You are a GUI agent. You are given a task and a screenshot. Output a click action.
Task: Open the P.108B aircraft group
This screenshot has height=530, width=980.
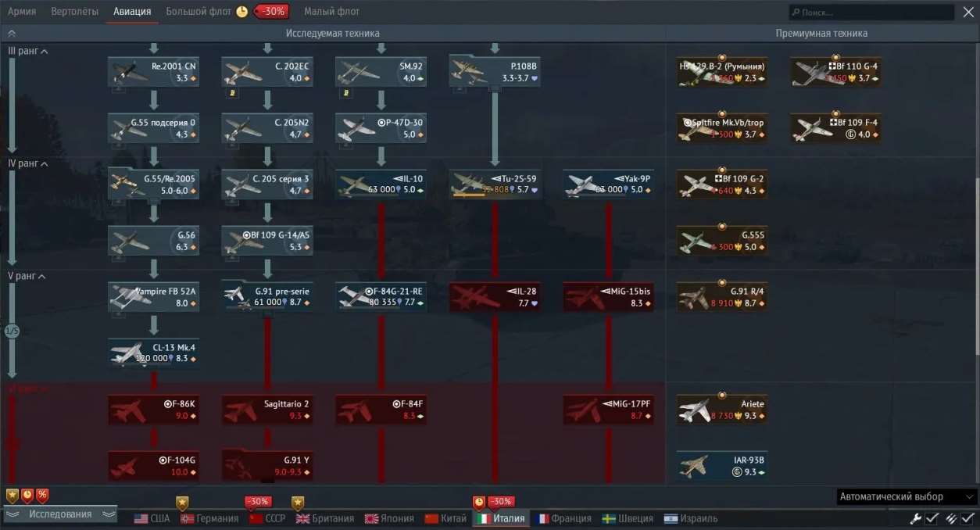pyautogui.click(x=496, y=72)
